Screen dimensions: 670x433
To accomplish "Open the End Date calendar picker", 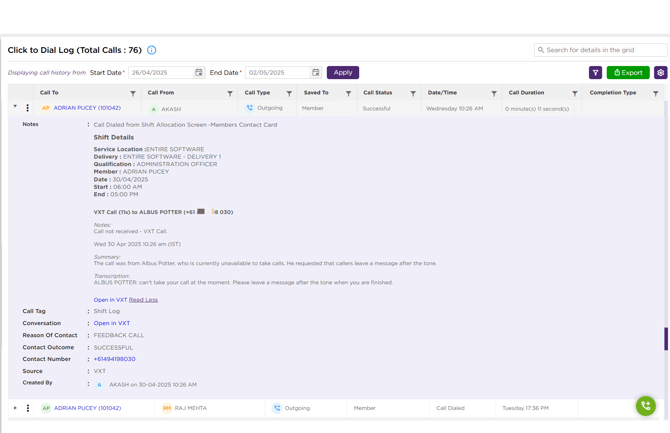I will (x=315, y=72).
